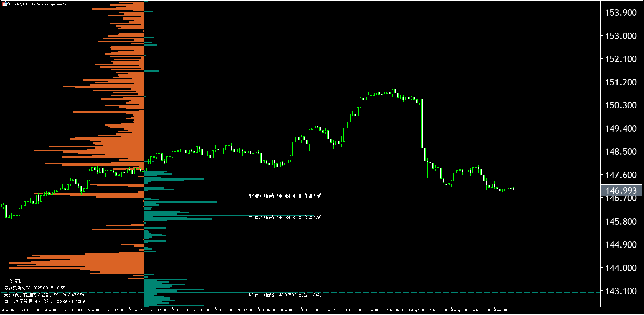
Task: Click the 売り 146.82500 order label
Action: click(285, 196)
